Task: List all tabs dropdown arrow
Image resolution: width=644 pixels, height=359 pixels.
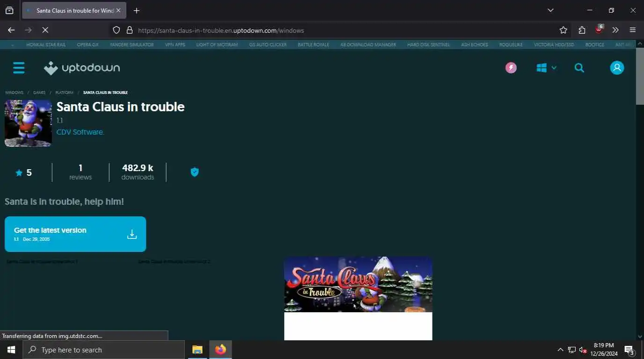Action: point(550,10)
